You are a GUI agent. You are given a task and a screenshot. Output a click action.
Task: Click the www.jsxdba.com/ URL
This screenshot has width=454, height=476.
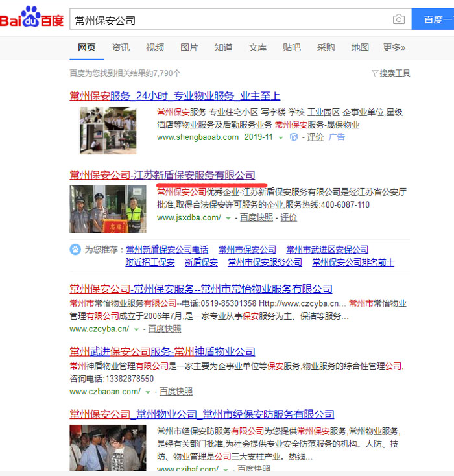(189, 218)
